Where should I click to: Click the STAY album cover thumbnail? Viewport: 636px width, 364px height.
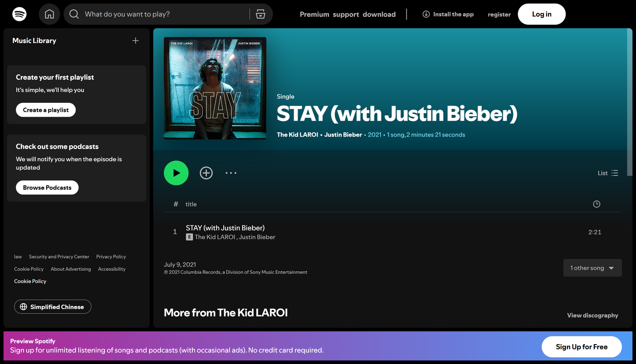pos(215,88)
